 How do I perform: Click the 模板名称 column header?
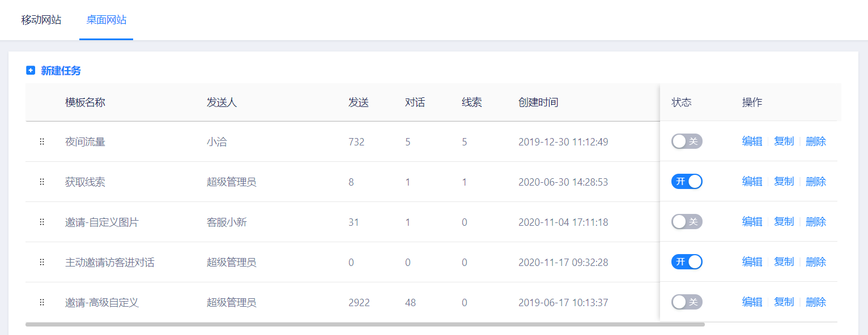85,102
